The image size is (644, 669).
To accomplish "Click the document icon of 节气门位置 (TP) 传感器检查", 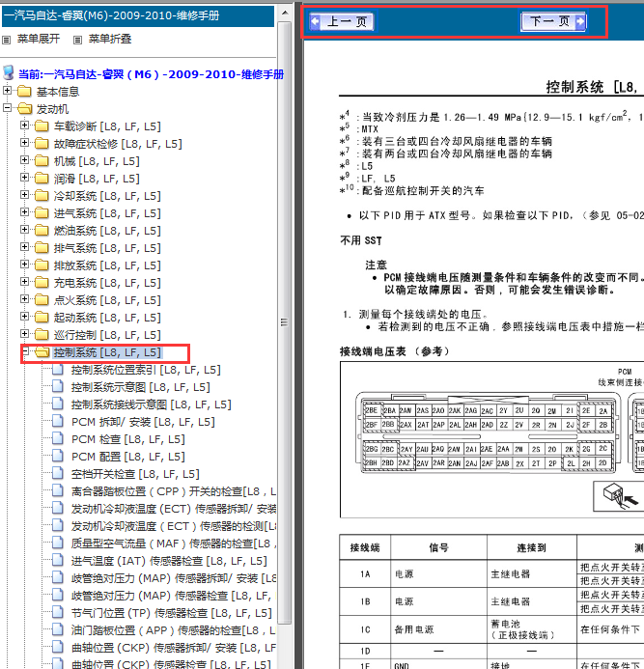I will click(x=58, y=612).
